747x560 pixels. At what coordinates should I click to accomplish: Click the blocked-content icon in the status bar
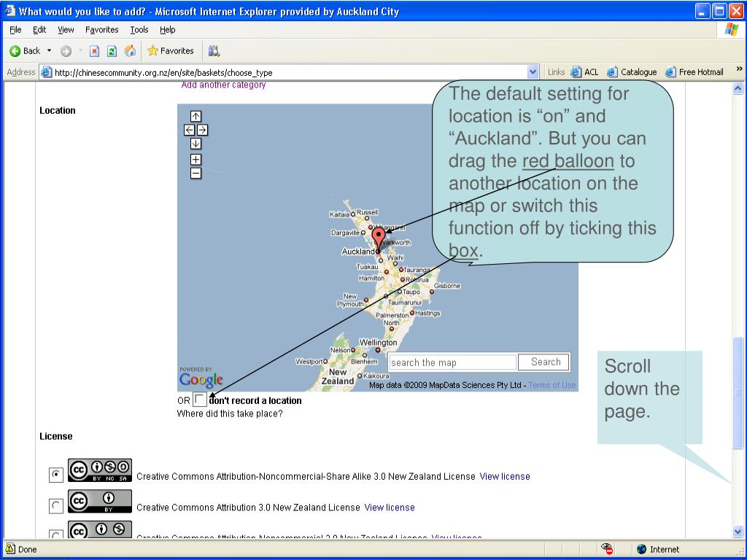coord(606,549)
